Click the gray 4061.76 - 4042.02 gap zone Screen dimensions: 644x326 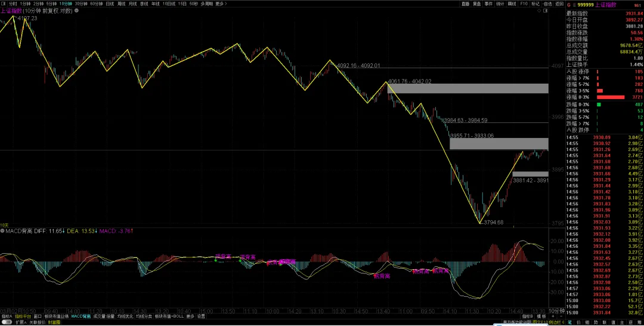click(x=468, y=88)
